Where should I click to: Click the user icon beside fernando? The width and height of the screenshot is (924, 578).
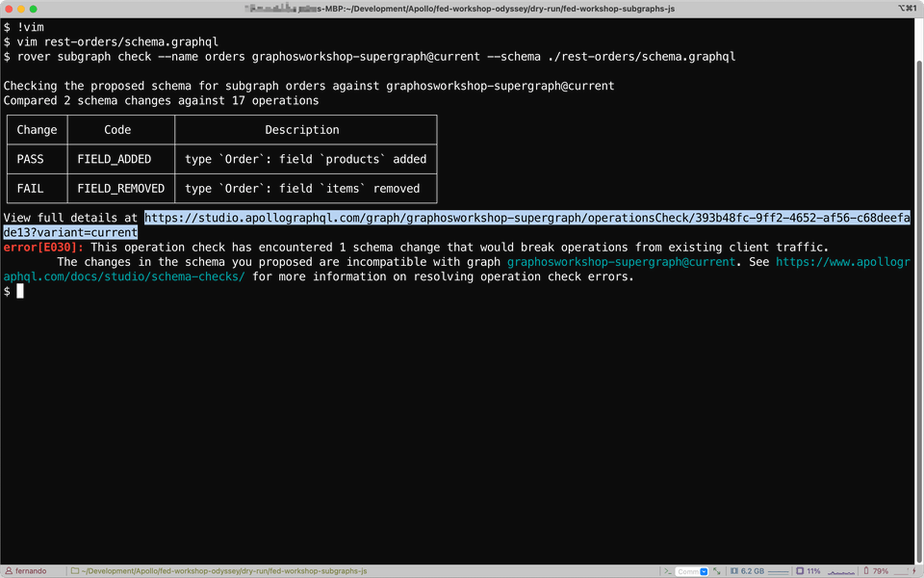[x=9, y=571]
